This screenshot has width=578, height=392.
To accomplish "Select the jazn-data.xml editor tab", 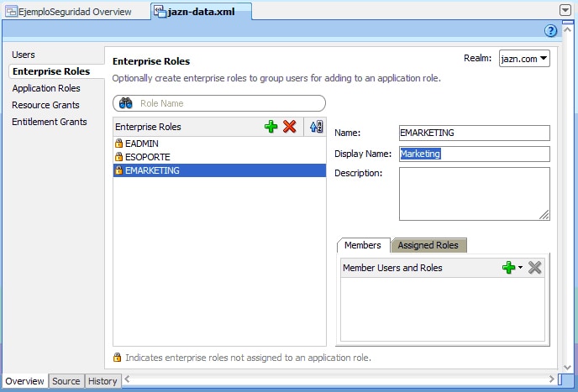I will pos(202,12).
